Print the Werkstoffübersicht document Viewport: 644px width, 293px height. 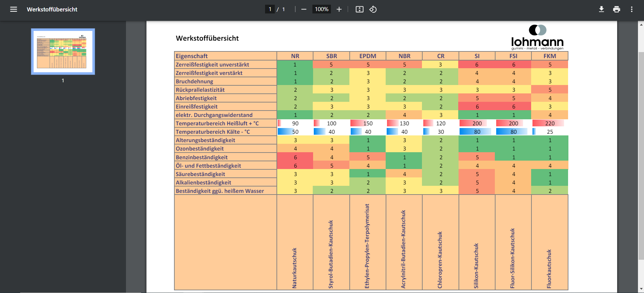point(616,9)
